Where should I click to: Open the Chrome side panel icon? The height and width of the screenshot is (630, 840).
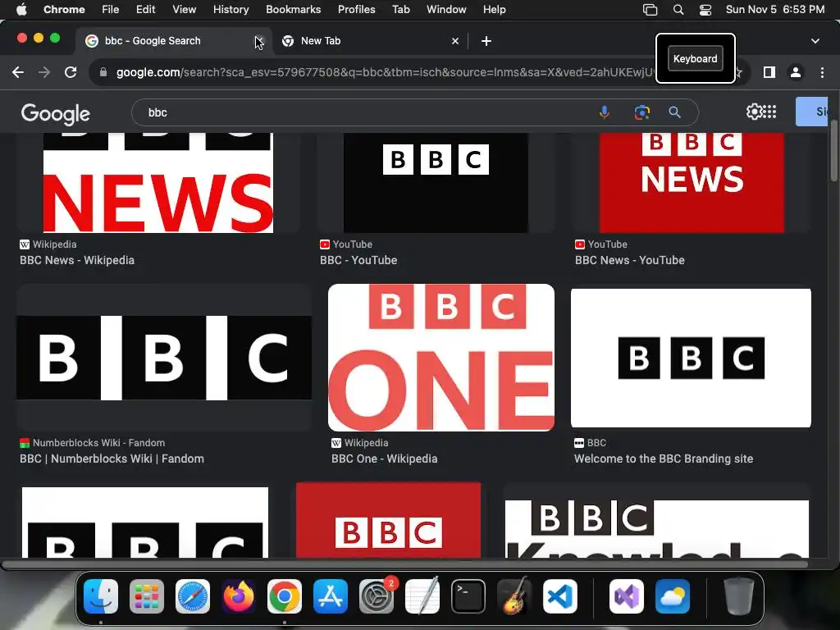pos(769,72)
